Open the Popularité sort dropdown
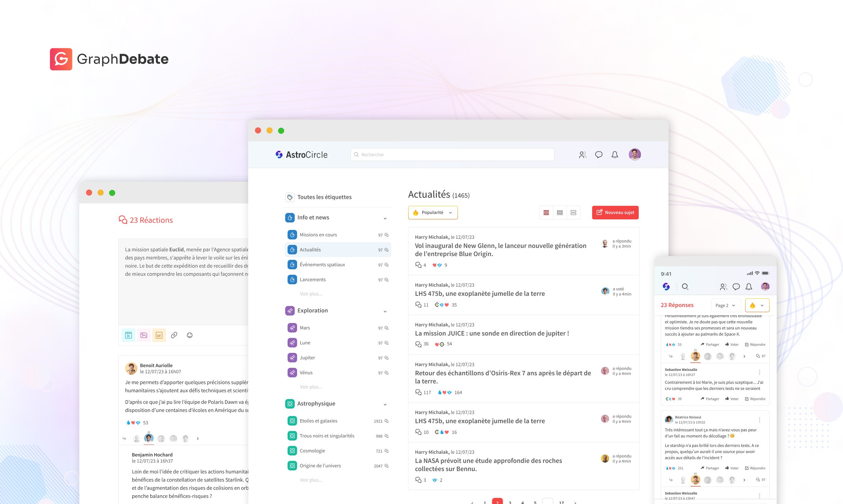The image size is (843, 504). [x=433, y=213]
